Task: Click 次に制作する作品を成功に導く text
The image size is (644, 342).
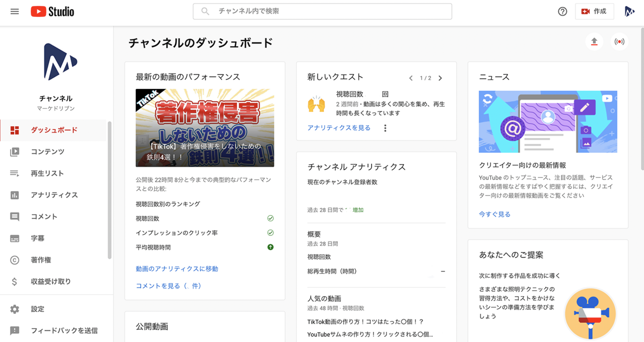Action: (519, 276)
